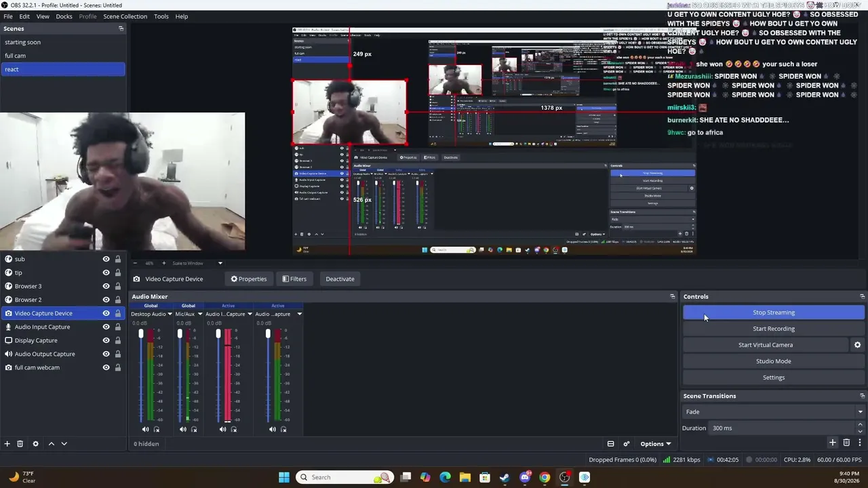Viewport: 868px width, 488px height.
Task: Open Google Chrome from the taskbar
Action: [545, 477]
